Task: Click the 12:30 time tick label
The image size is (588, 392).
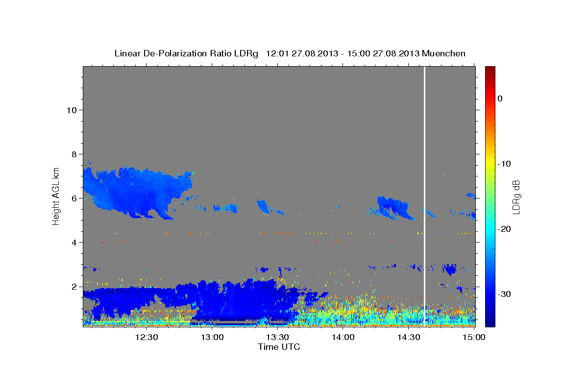Action: 146,338
